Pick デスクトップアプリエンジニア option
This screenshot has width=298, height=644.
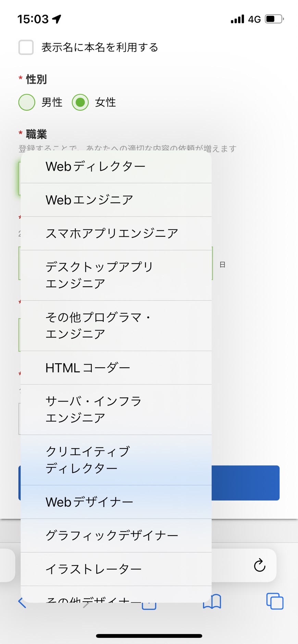pyautogui.click(x=116, y=275)
